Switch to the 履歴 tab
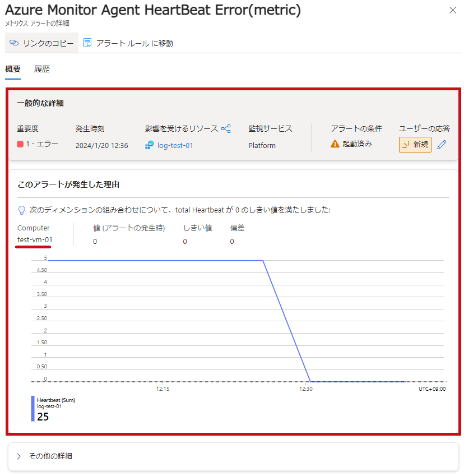Screen dimensions: 464x476 tap(41, 69)
